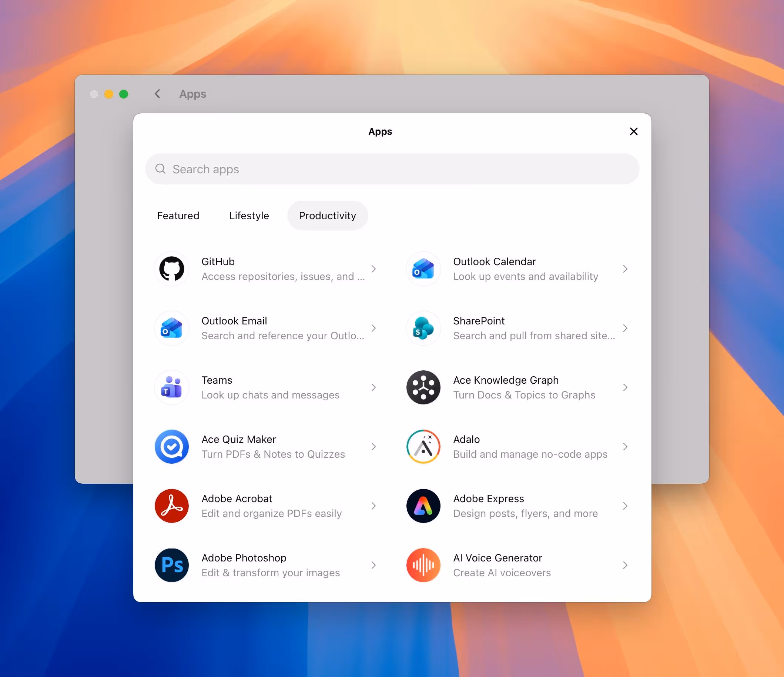Click 'Look up events and availability' text
This screenshot has height=677, width=784.
click(526, 276)
